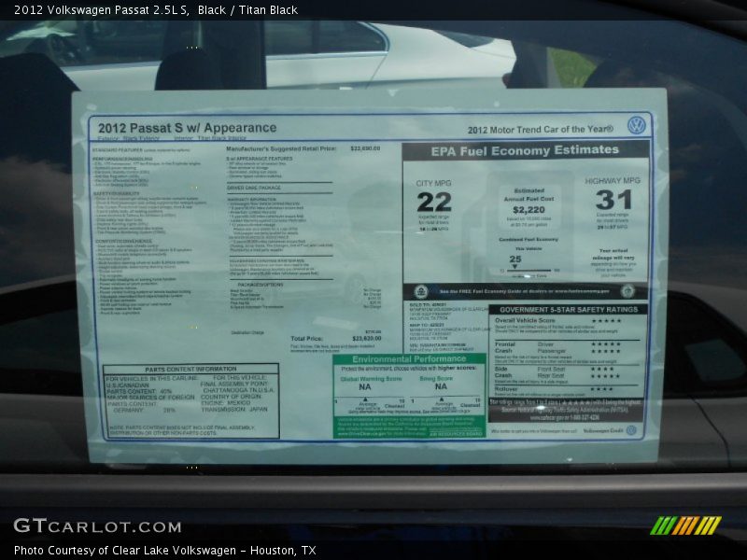Click the combined fuel economy 25 marker
Viewport: 747px width, 560px height.
click(515, 267)
